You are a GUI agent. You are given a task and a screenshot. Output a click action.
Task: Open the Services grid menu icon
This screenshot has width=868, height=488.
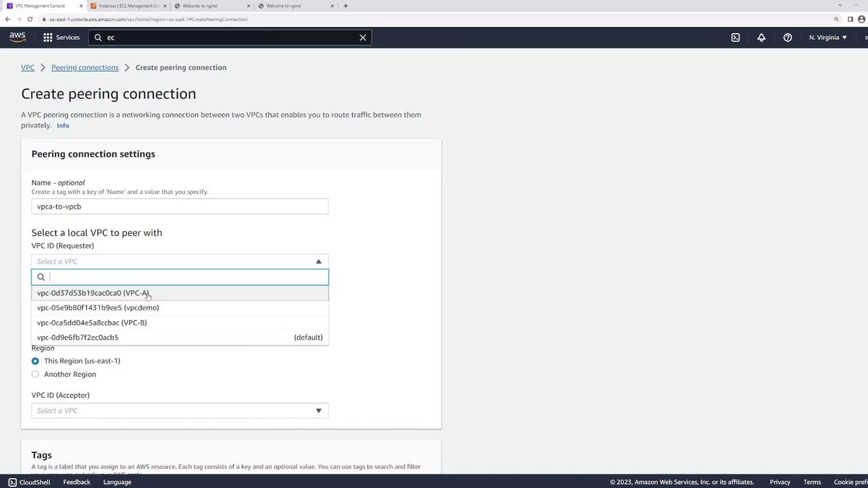tap(47, 37)
